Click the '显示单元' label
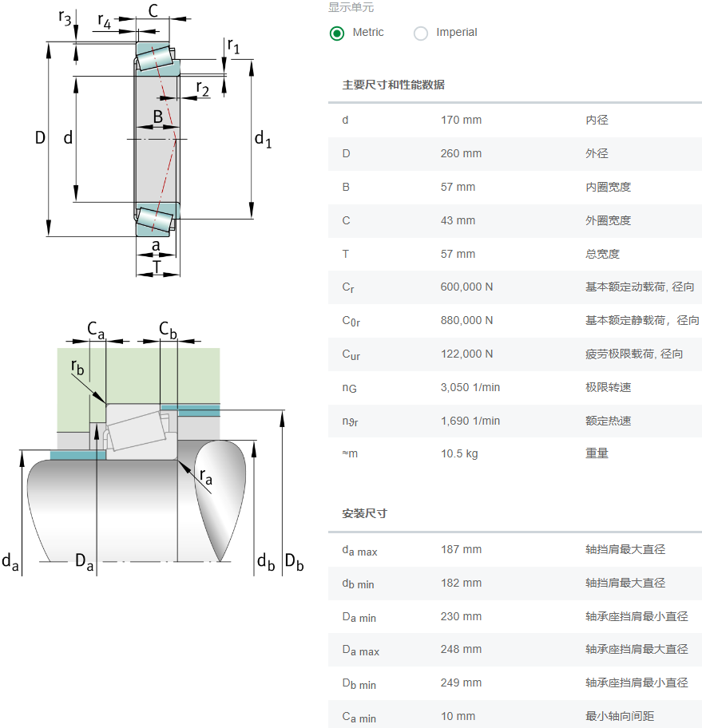The width and height of the screenshot is (702, 728). pos(351,7)
